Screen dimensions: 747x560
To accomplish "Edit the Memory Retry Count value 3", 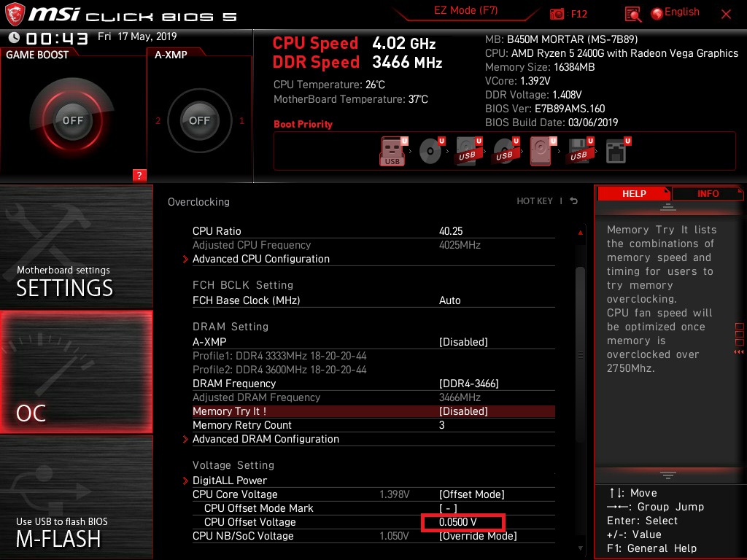I will (x=441, y=425).
